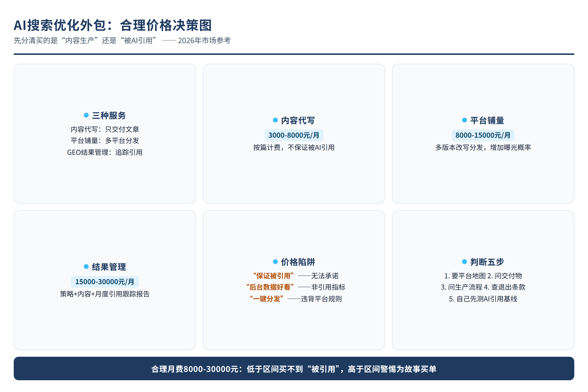Select the 三种服务 card heading
The width and height of the screenshot is (588, 392).
click(109, 115)
